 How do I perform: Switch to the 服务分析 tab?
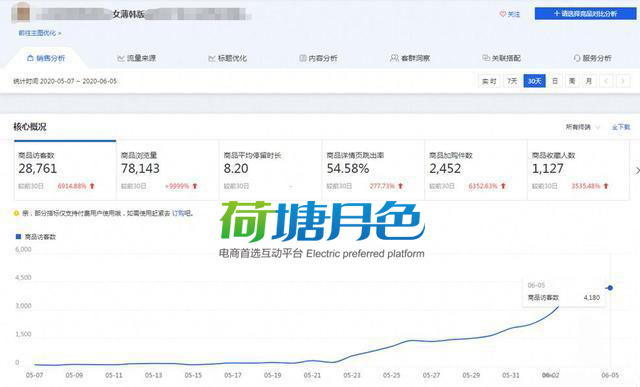click(x=592, y=58)
